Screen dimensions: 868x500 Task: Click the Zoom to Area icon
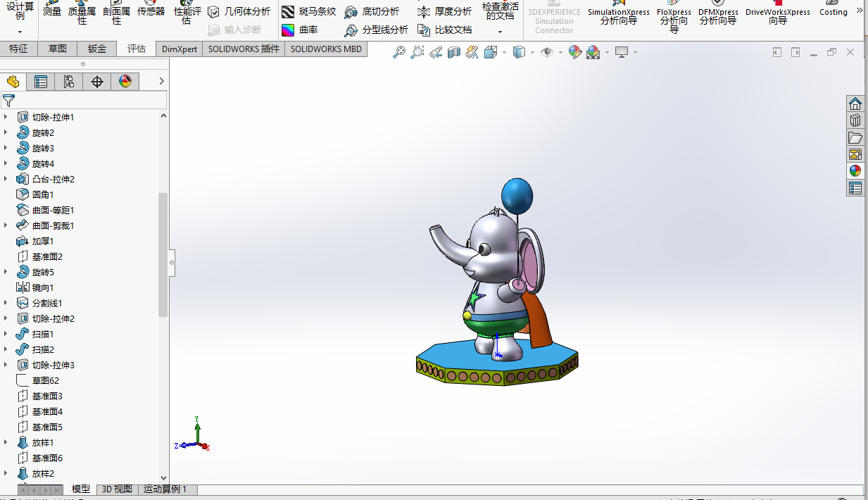click(417, 52)
